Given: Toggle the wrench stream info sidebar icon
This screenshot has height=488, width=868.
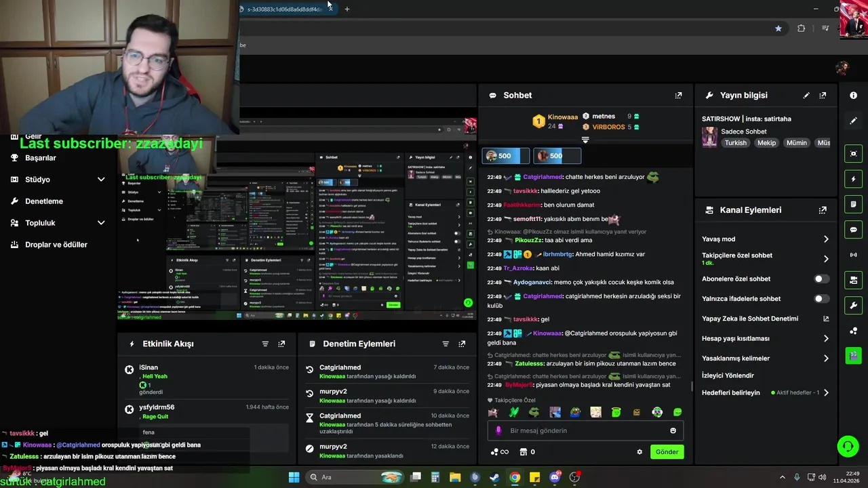Looking at the screenshot, I should click(853, 305).
